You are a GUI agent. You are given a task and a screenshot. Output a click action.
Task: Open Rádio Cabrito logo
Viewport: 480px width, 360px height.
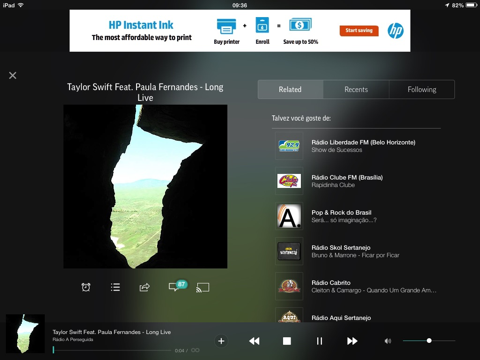point(289,286)
